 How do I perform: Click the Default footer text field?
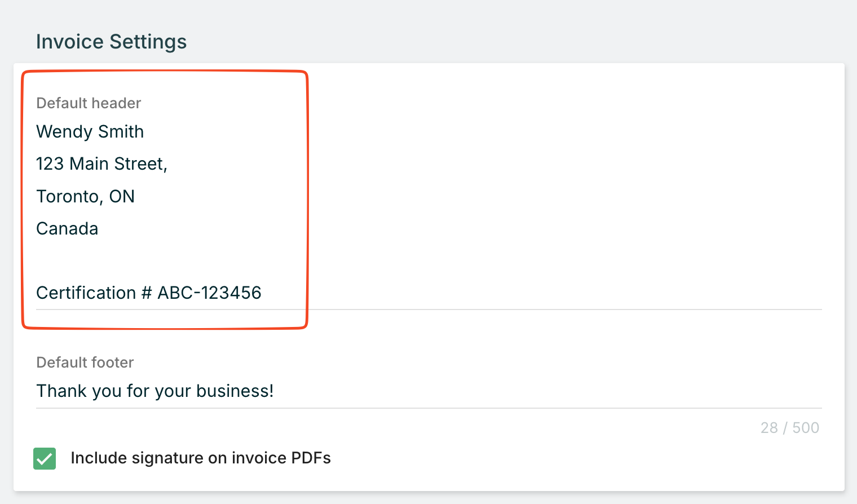[x=226, y=391]
